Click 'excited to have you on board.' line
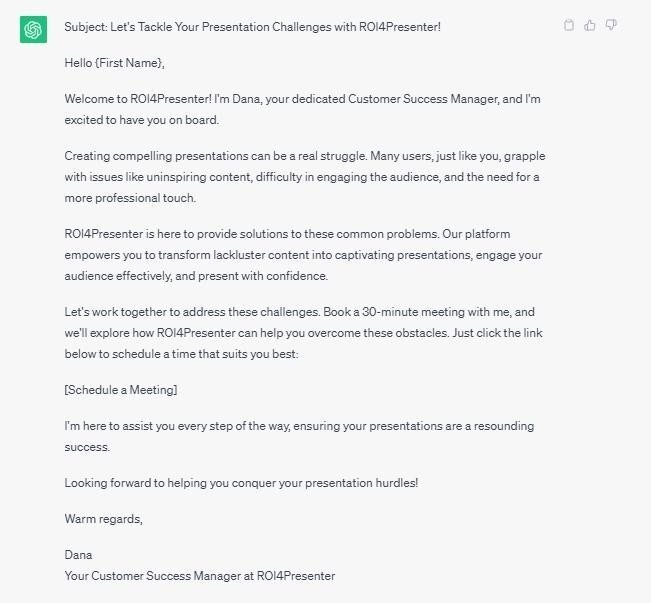 point(142,120)
